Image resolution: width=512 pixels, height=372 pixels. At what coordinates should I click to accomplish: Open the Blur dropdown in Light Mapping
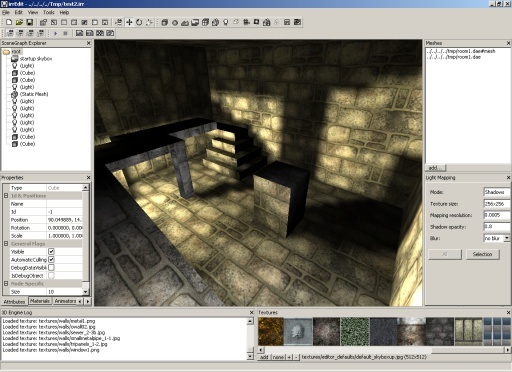(507, 238)
